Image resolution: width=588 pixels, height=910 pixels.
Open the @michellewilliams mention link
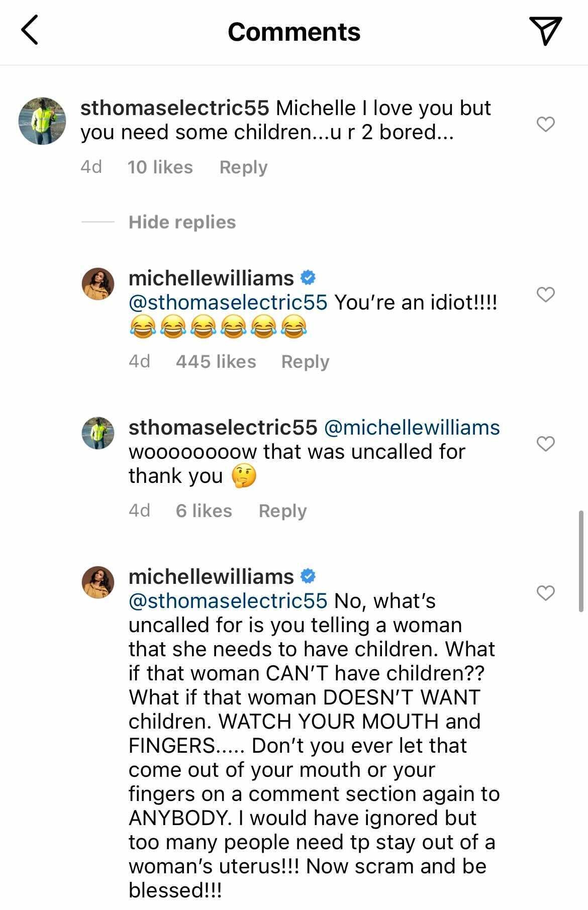(x=412, y=428)
